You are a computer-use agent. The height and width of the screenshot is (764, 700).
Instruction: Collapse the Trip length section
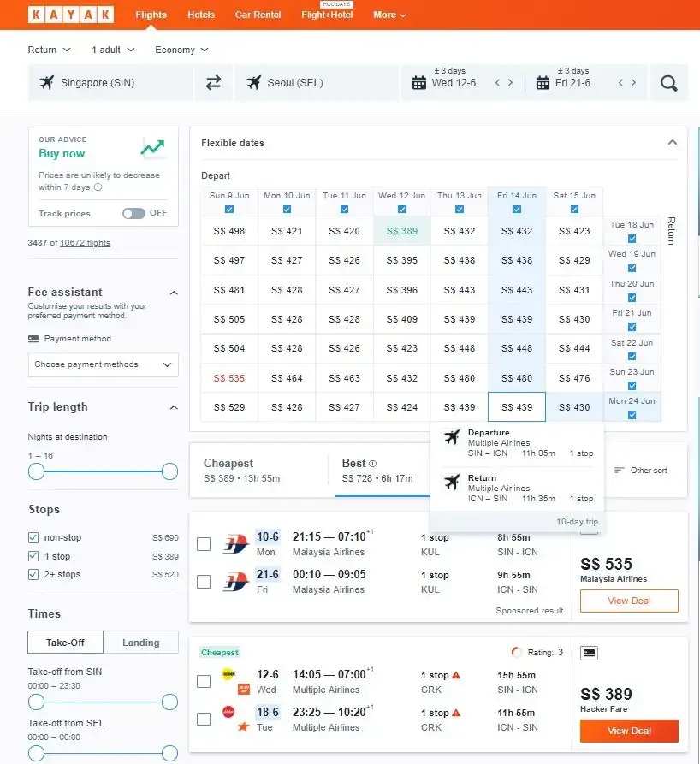coord(174,407)
